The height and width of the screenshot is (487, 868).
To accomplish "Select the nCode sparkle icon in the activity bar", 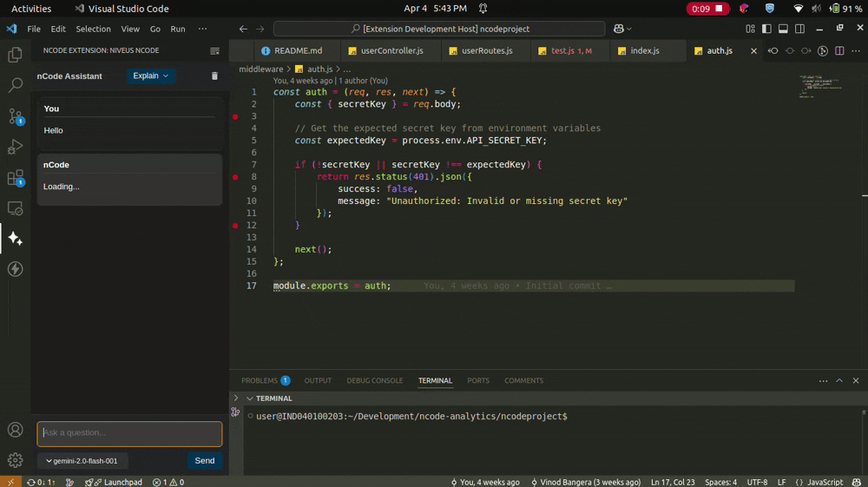I will coord(15,239).
